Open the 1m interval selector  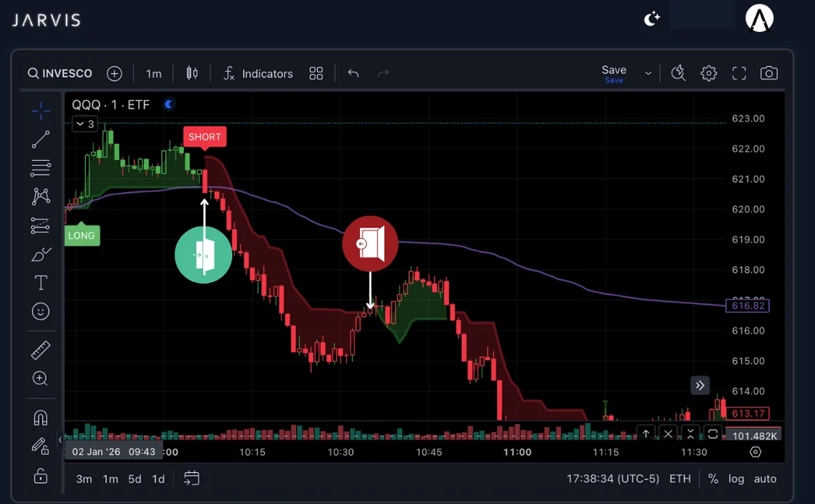click(x=154, y=73)
